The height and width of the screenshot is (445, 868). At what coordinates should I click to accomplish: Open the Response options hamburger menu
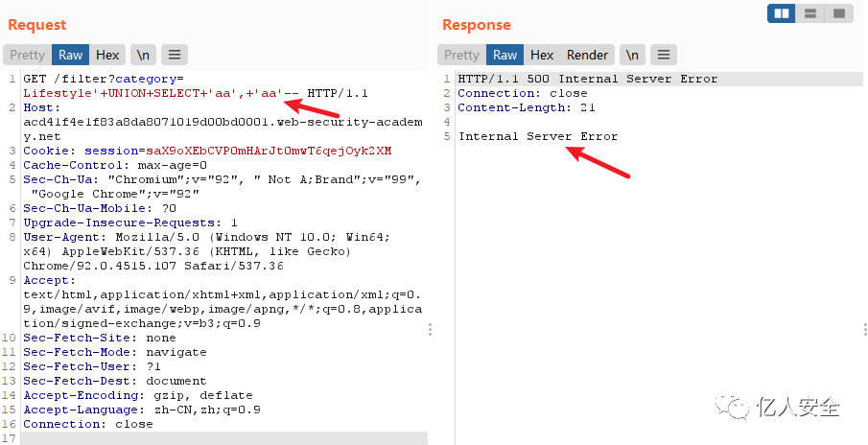pyautogui.click(x=664, y=55)
